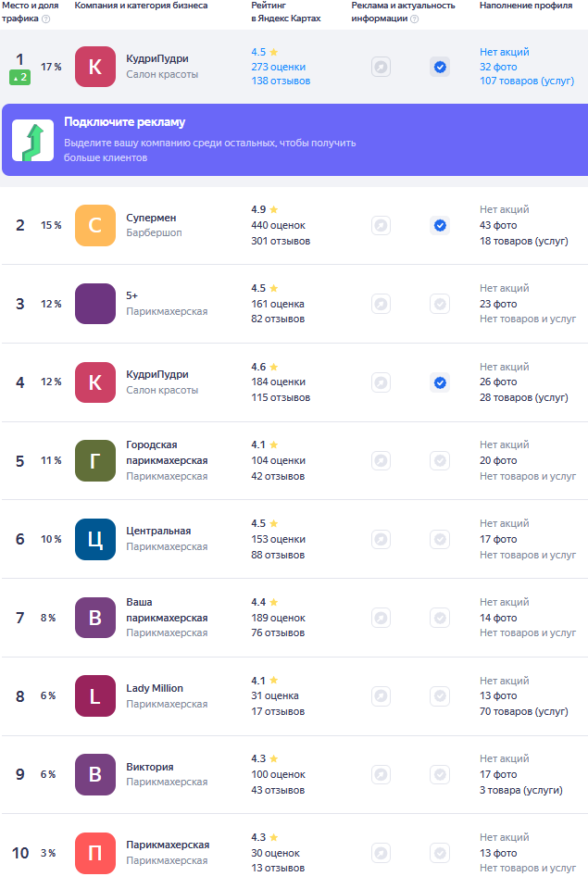The height and width of the screenshot is (889, 588).
Task: Click ad status icon in Городская парикмахерская row
Action: click(x=381, y=460)
